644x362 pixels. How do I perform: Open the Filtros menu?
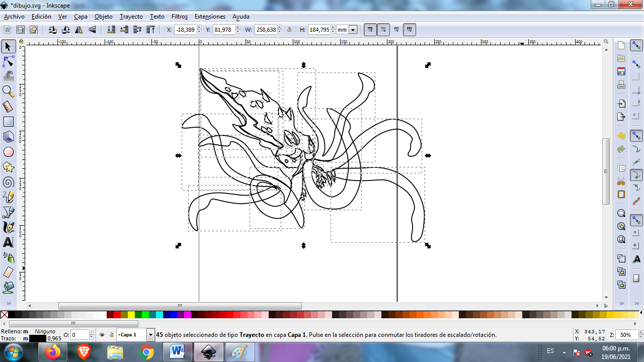180,17
